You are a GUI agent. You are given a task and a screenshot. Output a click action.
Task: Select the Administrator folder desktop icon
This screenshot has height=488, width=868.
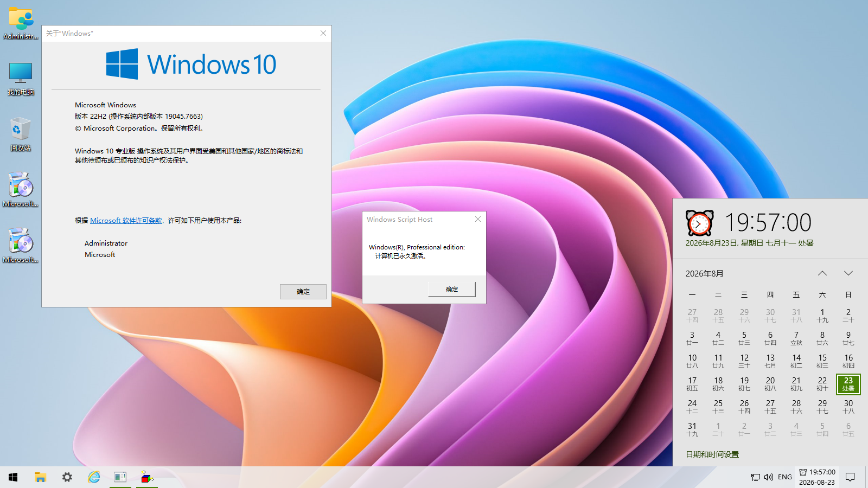21,24
